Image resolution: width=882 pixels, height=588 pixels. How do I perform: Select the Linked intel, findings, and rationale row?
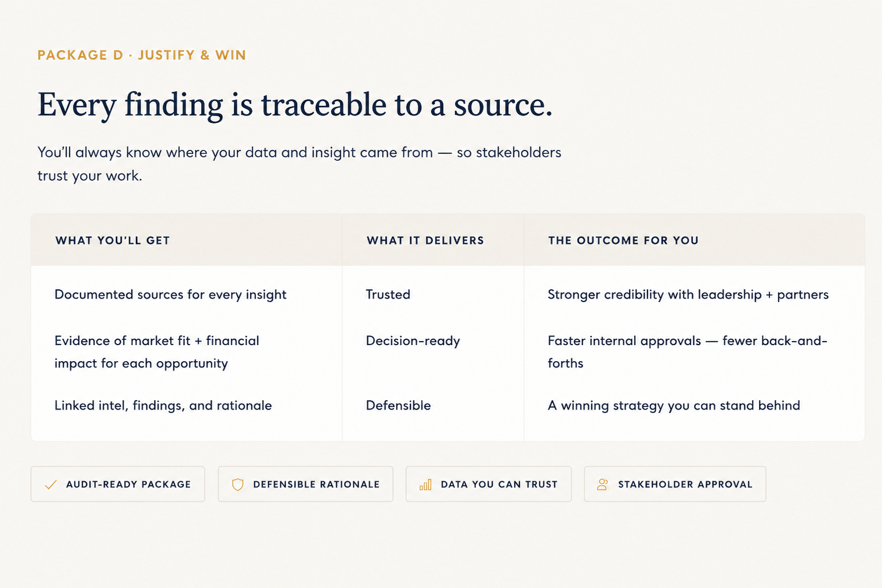pyautogui.click(x=448, y=405)
